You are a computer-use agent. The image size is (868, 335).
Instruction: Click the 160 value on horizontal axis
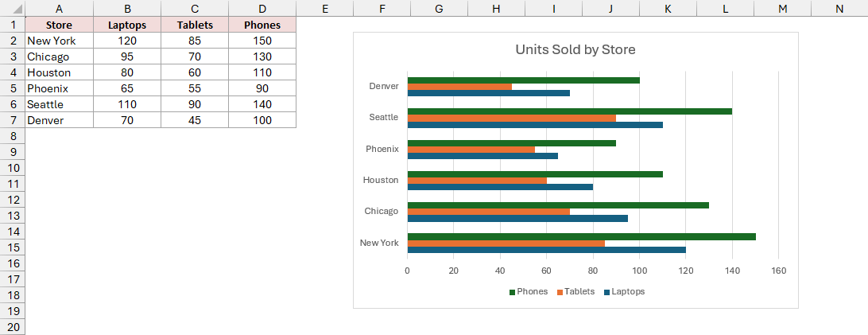click(x=778, y=271)
